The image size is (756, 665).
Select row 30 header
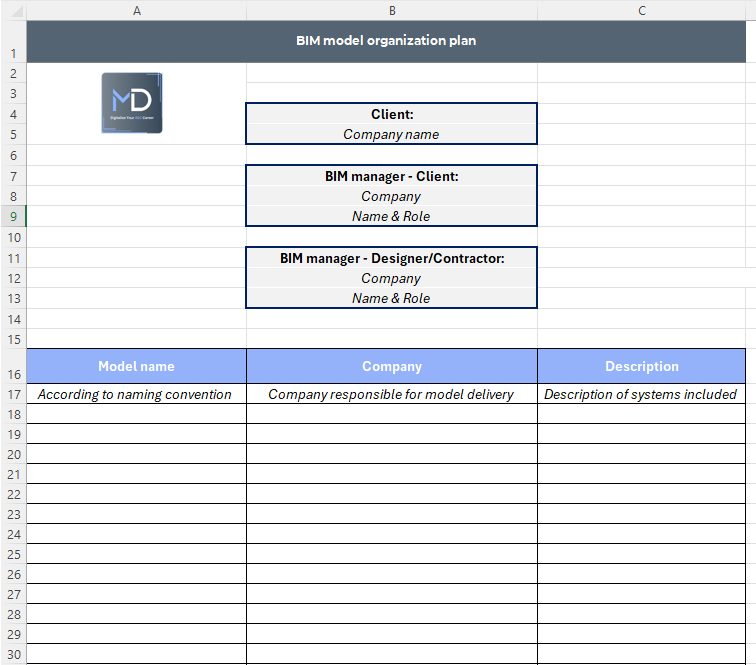coord(14,654)
